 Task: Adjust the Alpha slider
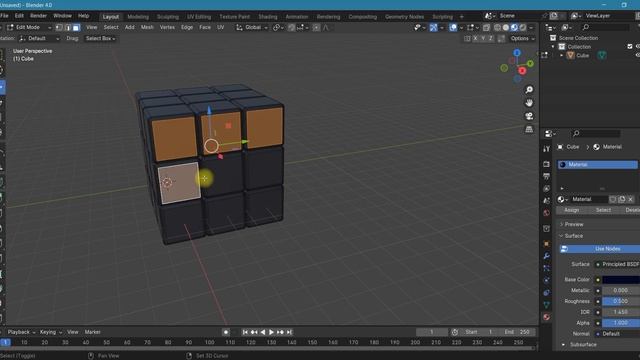pyautogui.click(x=621, y=323)
